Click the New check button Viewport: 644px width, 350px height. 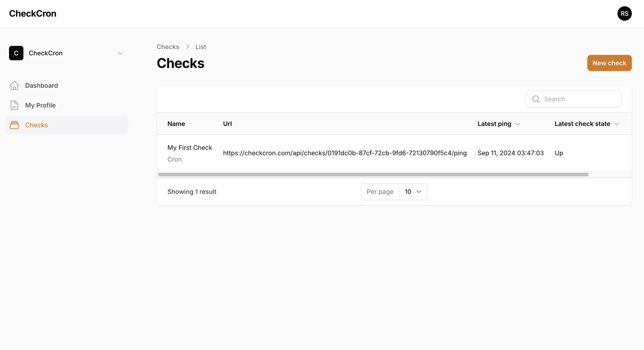click(x=610, y=63)
